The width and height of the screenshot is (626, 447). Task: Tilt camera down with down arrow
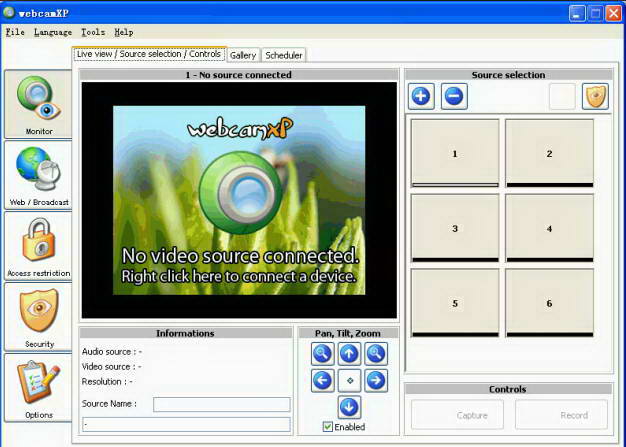(x=349, y=407)
